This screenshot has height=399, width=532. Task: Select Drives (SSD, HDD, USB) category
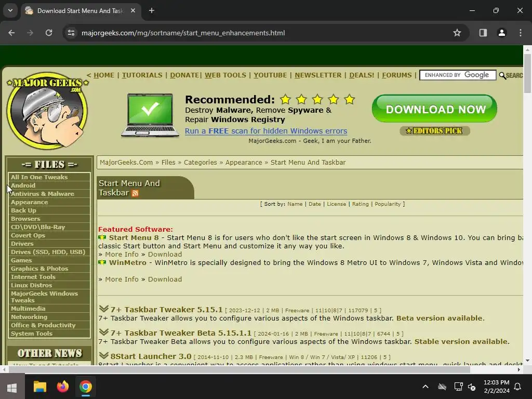click(x=49, y=252)
